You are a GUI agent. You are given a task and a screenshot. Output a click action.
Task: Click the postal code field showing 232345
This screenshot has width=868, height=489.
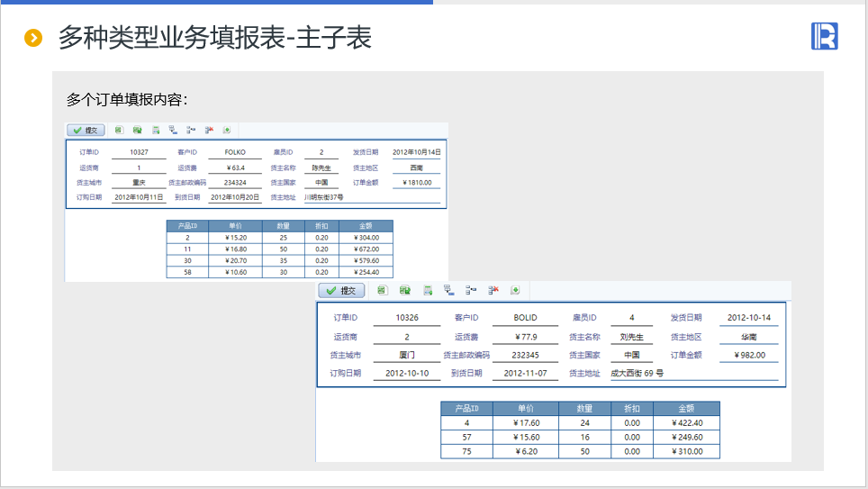525,355
